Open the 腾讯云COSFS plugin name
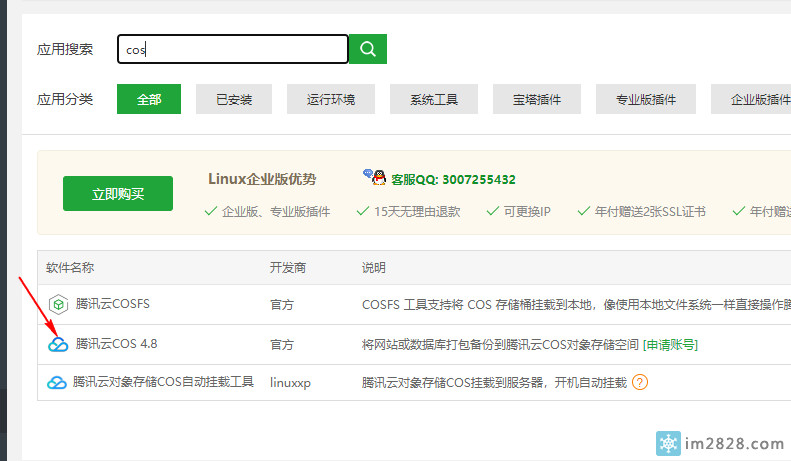791x461 pixels. (112, 304)
